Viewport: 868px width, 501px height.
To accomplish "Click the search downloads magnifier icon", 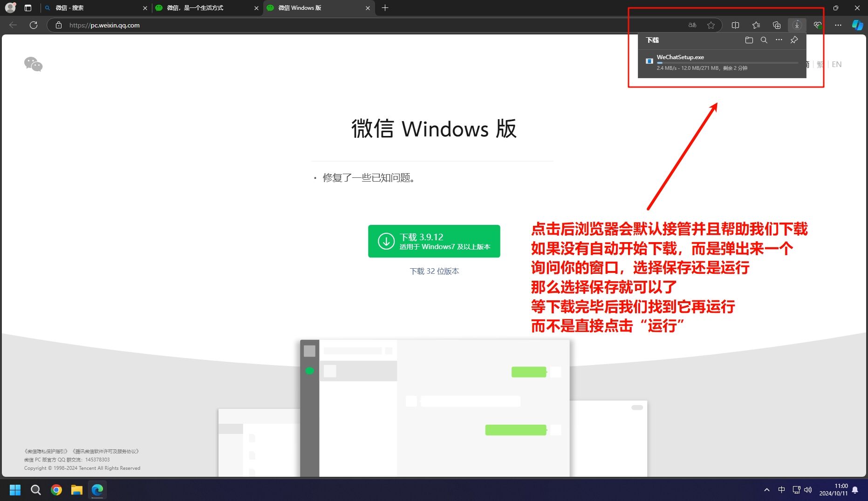I will (x=764, y=40).
